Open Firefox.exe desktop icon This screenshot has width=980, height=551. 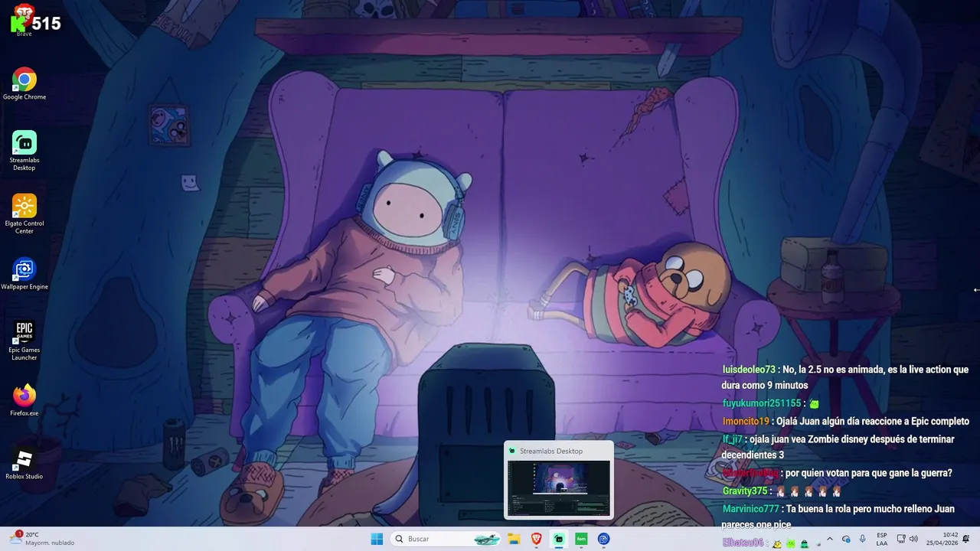pyautogui.click(x=24, y=400)
